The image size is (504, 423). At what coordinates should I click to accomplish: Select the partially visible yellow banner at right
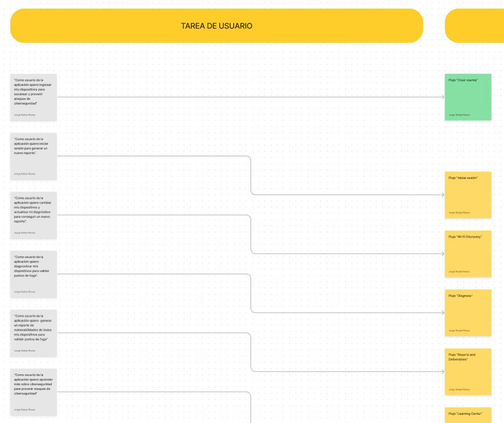474,26
